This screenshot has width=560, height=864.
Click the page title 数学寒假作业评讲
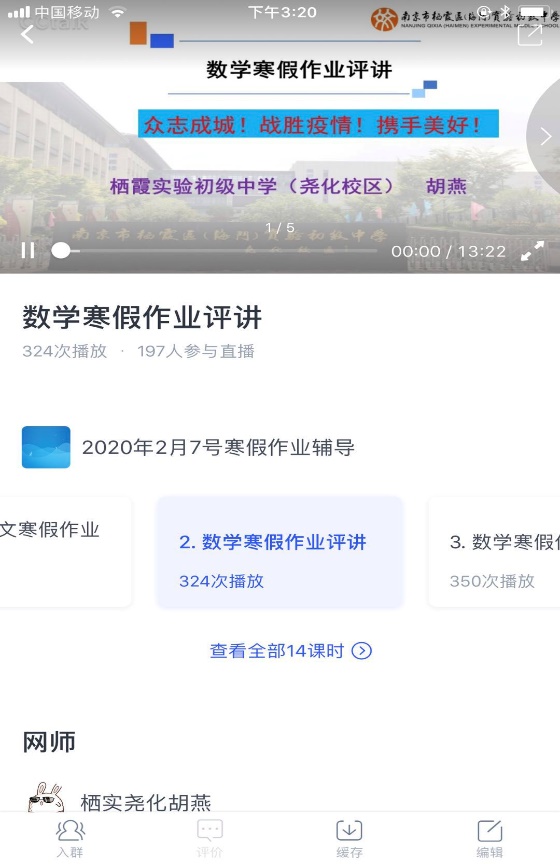point(142,317)
